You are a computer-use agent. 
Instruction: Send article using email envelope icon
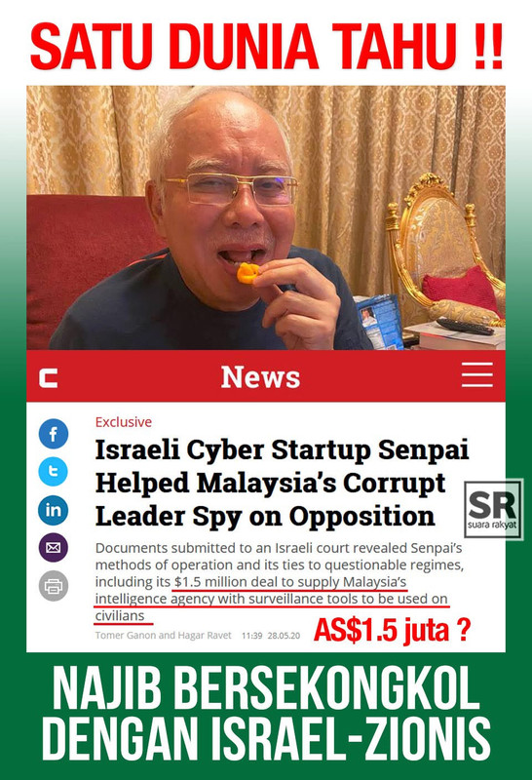(x=54, y=548)
